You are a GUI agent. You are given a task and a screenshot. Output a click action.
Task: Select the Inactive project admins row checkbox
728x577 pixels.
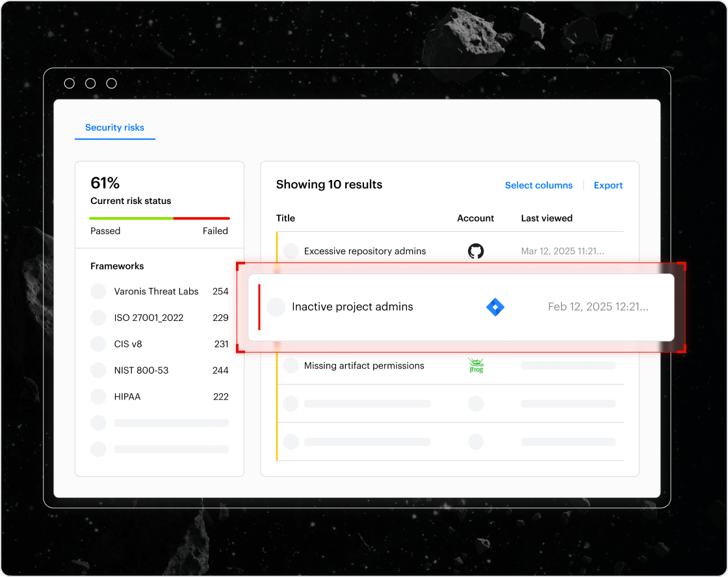(276, 307)
